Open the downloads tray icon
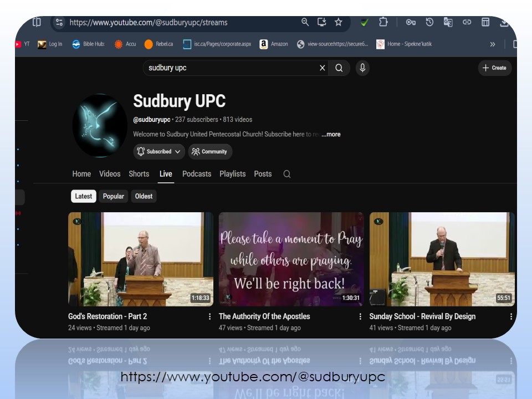532x399 pixels. coord(504,23)
